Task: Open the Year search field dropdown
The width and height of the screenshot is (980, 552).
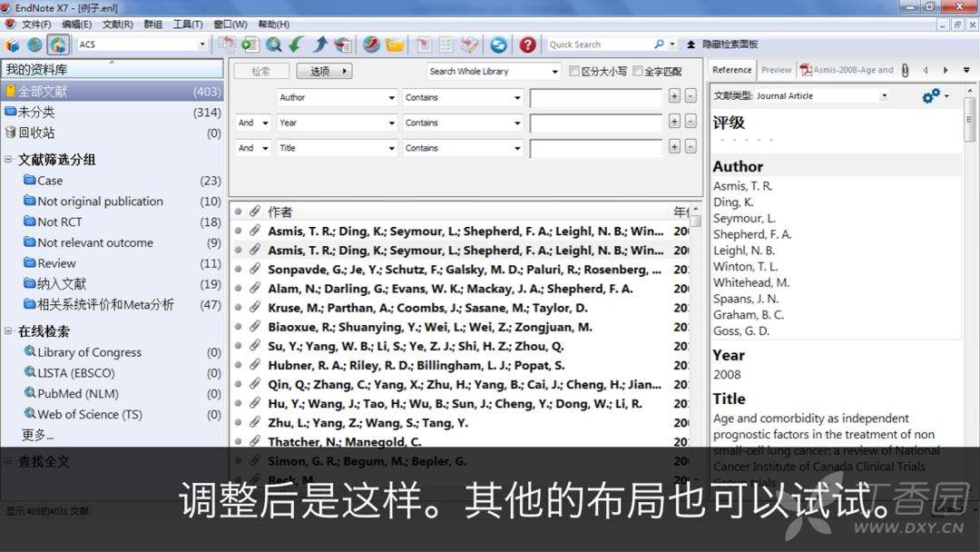Action: click(x=391, y=123)
